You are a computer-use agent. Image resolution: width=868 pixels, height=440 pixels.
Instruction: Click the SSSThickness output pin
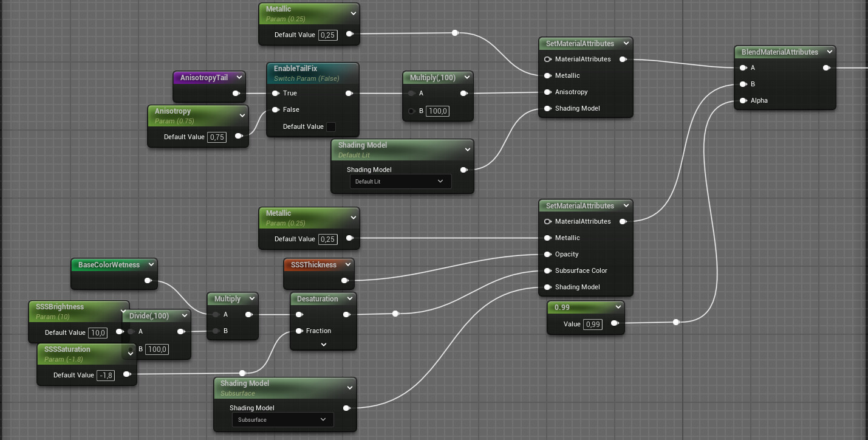345,280
